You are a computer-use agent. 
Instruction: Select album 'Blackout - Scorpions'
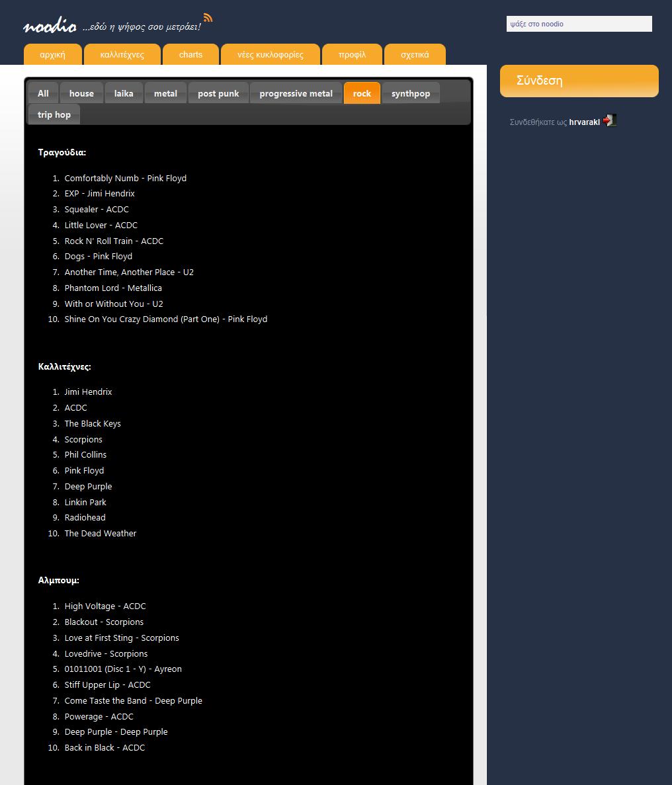104,622
